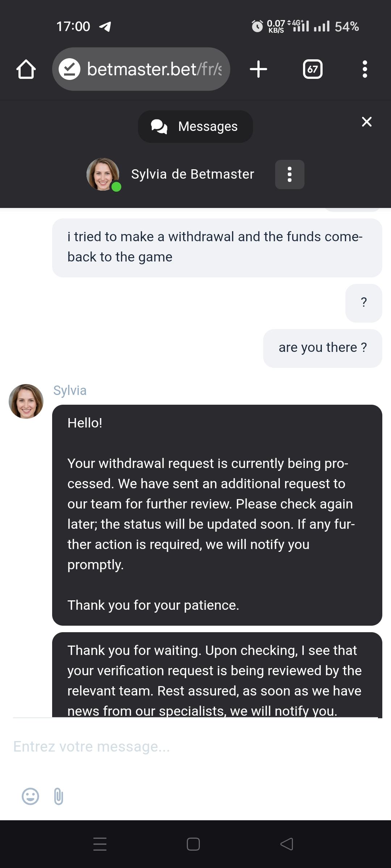Image resolution: width=391 pixels, height=868 pixels.
Task: Open a new browser tab
Action: 258,69
